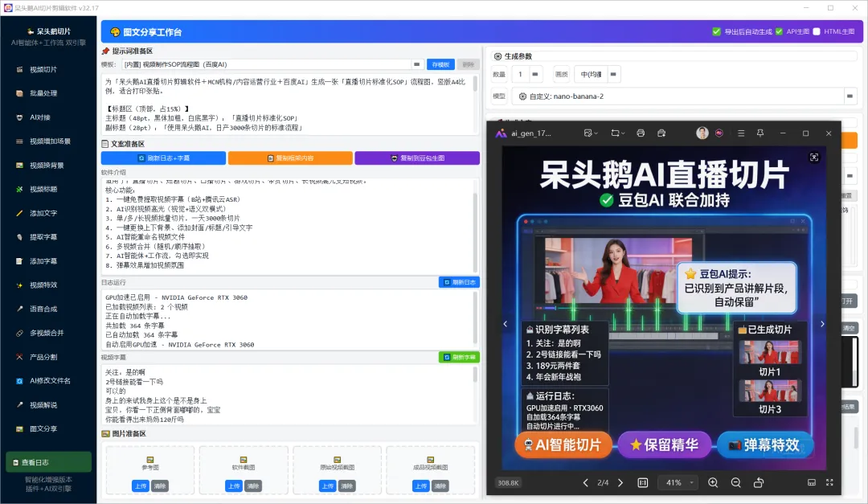Toggle the API生图 checkbox

779,31
